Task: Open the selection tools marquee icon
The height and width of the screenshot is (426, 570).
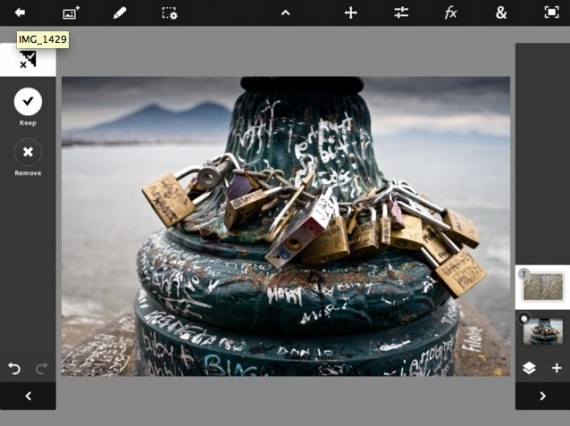Action: coord(169,13)
